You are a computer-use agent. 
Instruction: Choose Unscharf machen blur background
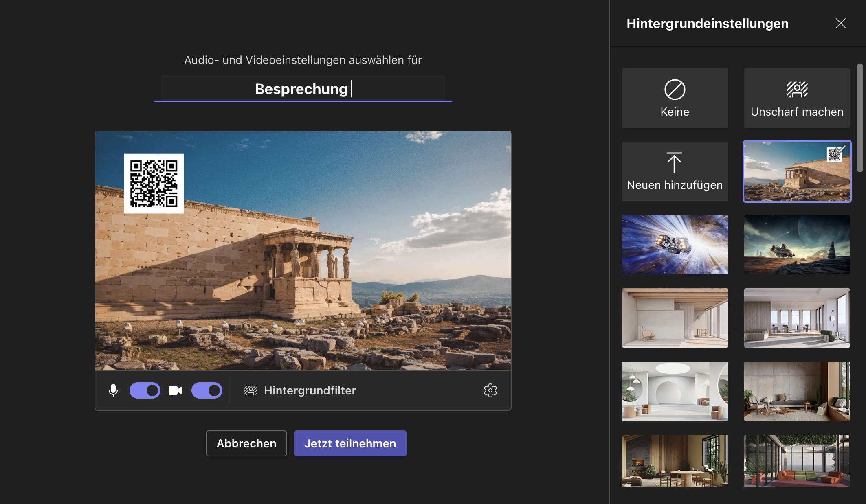click(x=797, y=98)
